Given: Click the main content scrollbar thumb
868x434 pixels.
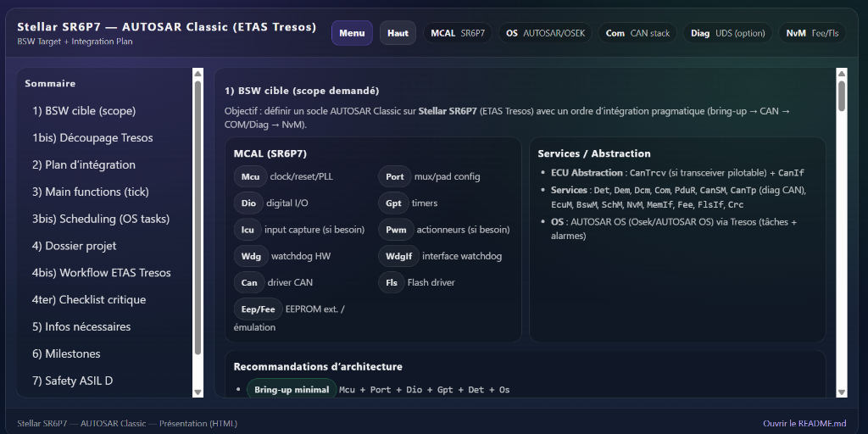Looking at the screenshot, I should click(x=842, y=96).
